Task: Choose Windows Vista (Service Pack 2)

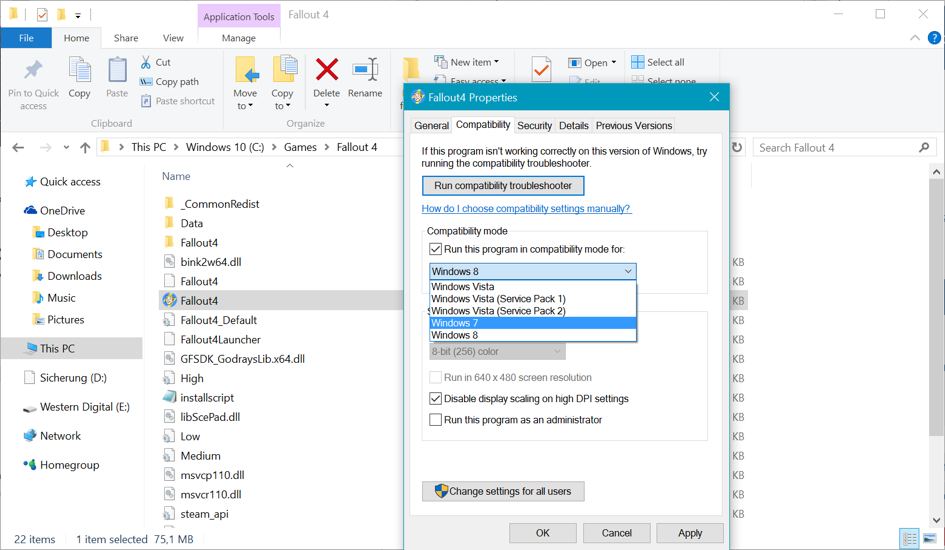Action: tap(533, 311)
